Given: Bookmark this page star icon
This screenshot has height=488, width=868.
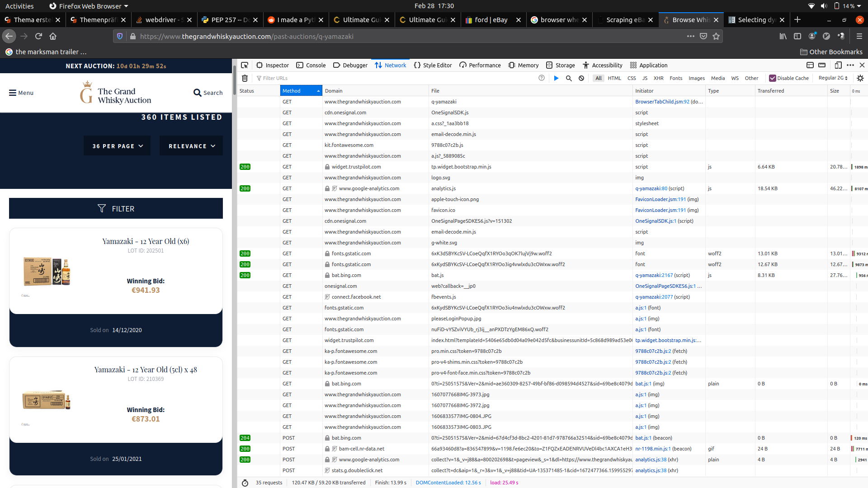Looking at the screenshot, I should point(716,36).
